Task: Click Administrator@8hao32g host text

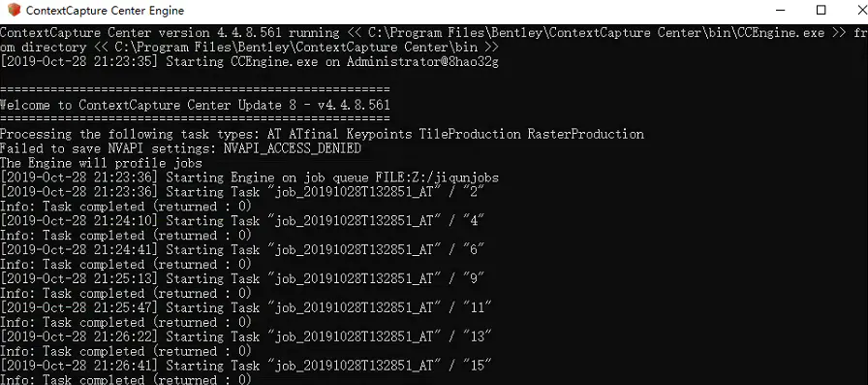Action: point(423,61)
